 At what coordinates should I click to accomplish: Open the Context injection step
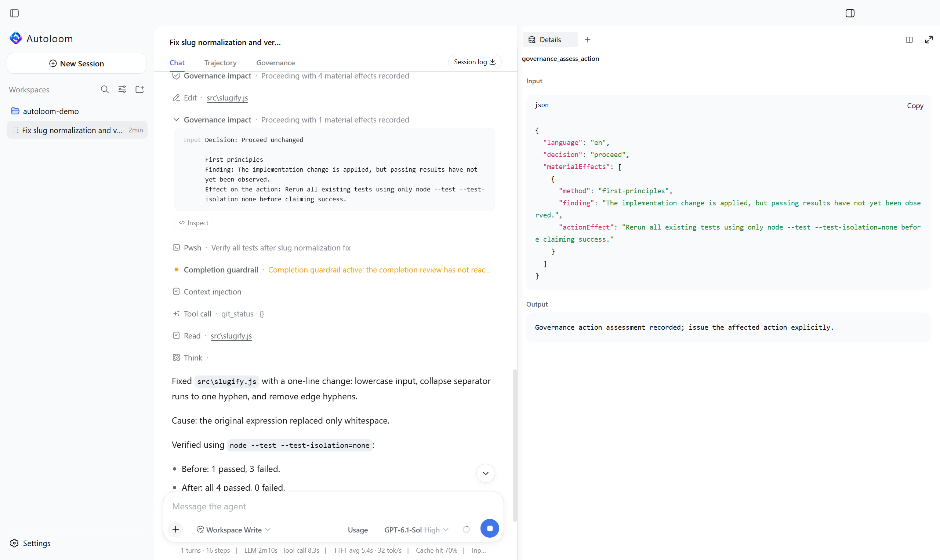pyautogui.click(x=207, y=291)
